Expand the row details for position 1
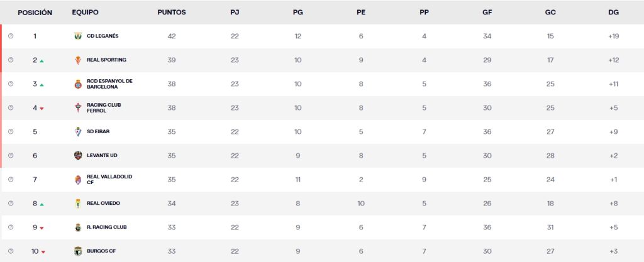The width and height of the screenshot is (644, 262). (11, 36)
